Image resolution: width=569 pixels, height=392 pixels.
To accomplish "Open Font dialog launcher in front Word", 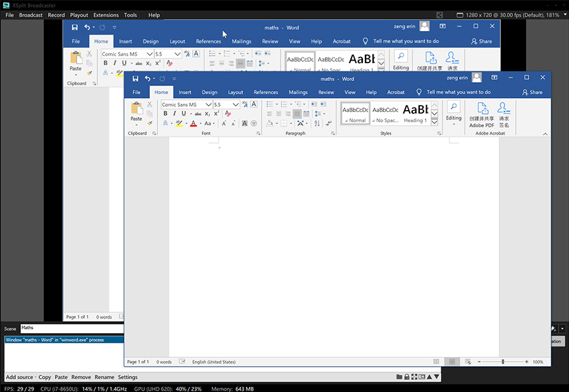I will pos(259,133).
